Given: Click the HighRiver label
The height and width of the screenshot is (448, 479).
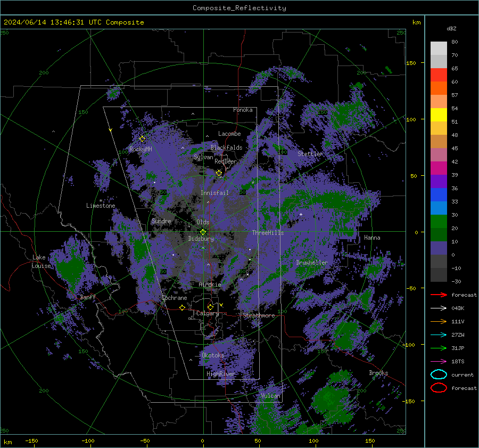Looking at the screenshot, I should 221,374.
